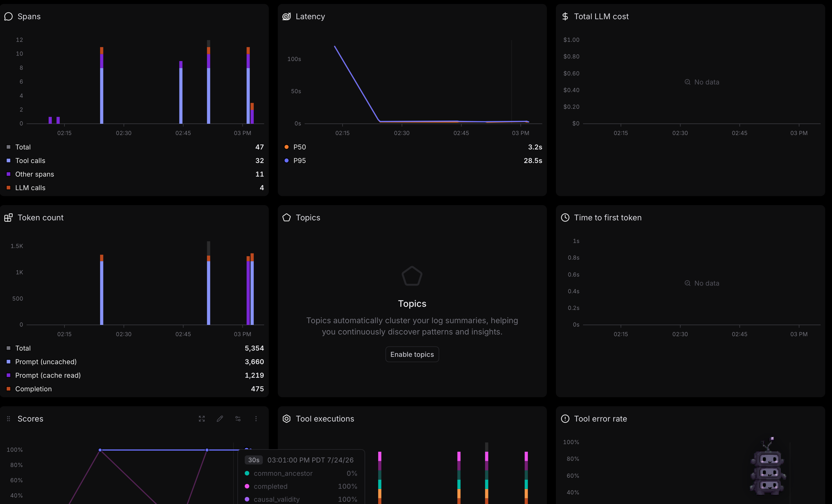Click the Token count icon
The width and height of the screenshot is (832, 504).
8,218
